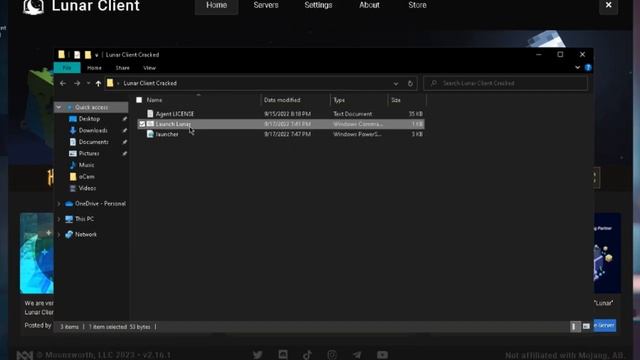This screenshot has height=360, width=640.
Task: Open About tab in Lunar Client
Action: (369, 6)
